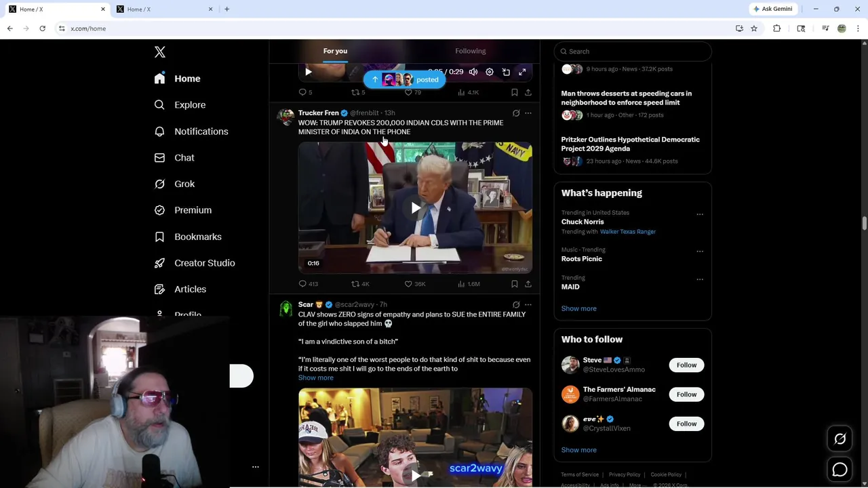
Task: Open more options for MAID trend
Action: (700, 279)
